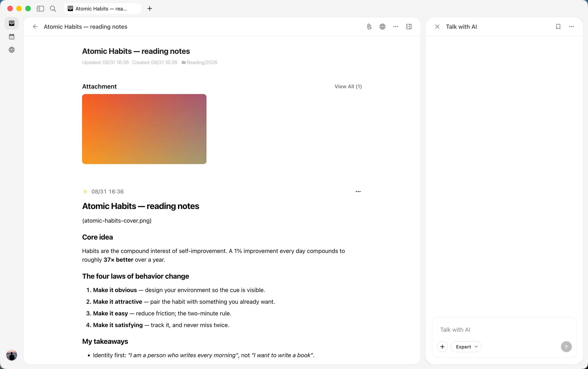
Task: Click the Created: 08/31 16:36 text
Action: pyautogui.click(x=155, y=62)
